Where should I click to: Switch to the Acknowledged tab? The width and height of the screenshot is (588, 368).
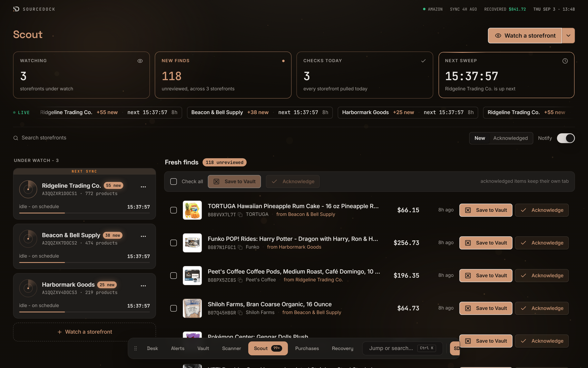[510, 138]
